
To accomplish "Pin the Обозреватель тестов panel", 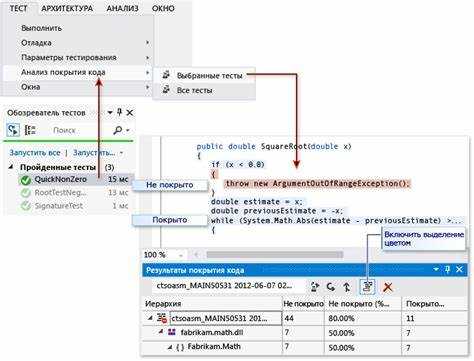I will click(x=119, y=113).
